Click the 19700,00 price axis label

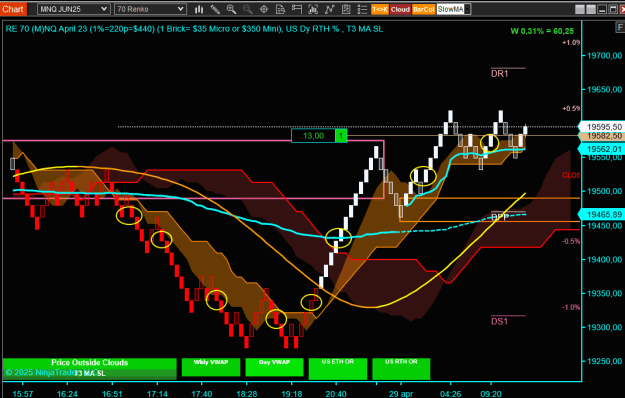(604, 56)
